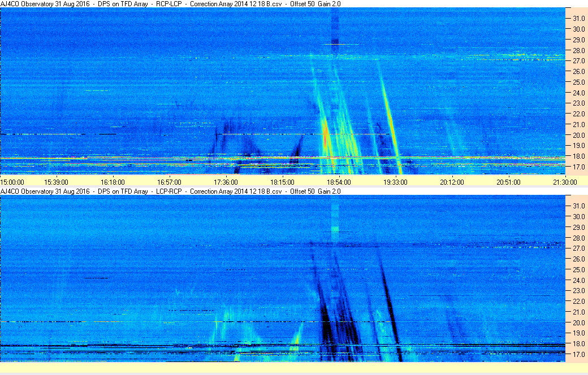Click the 31.0 frequency label on LCP-RCP chart
Viewport: 588px width, 375px height.
tap(578, 206)
